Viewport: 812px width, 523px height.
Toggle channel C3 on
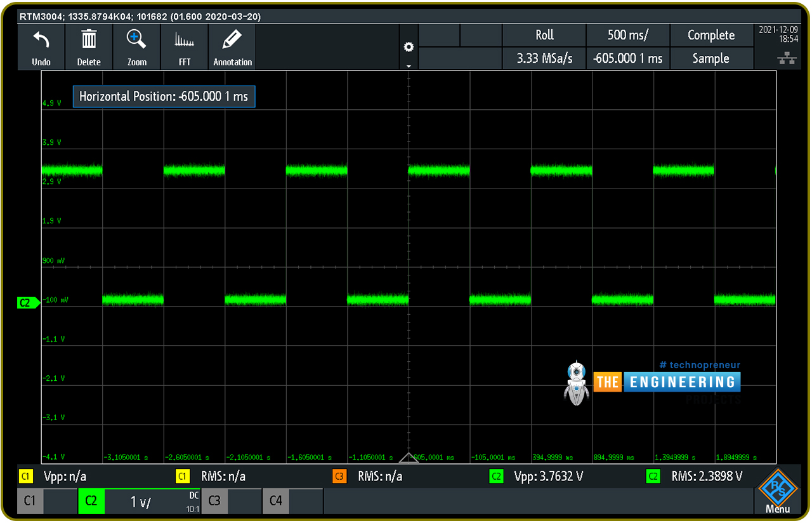click(214, 501)
